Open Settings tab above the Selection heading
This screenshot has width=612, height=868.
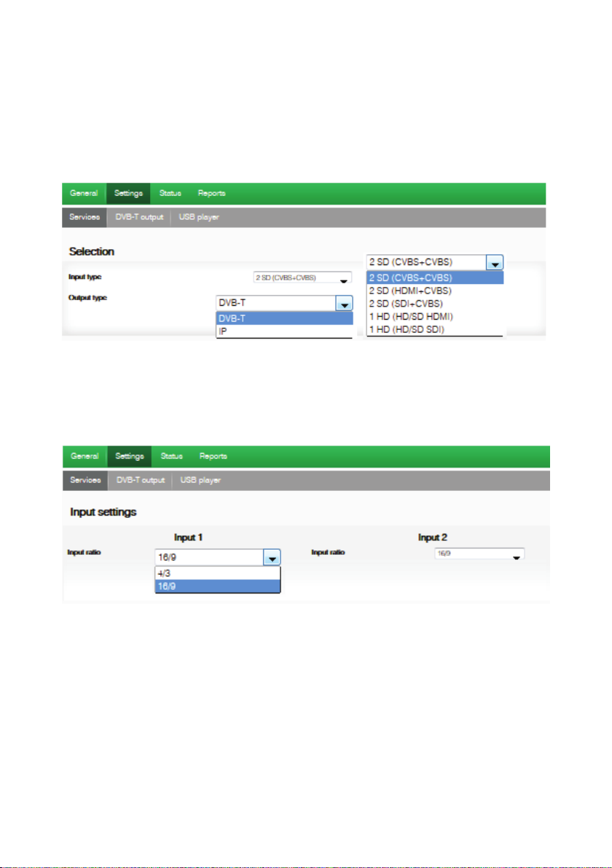pos(128,193)
